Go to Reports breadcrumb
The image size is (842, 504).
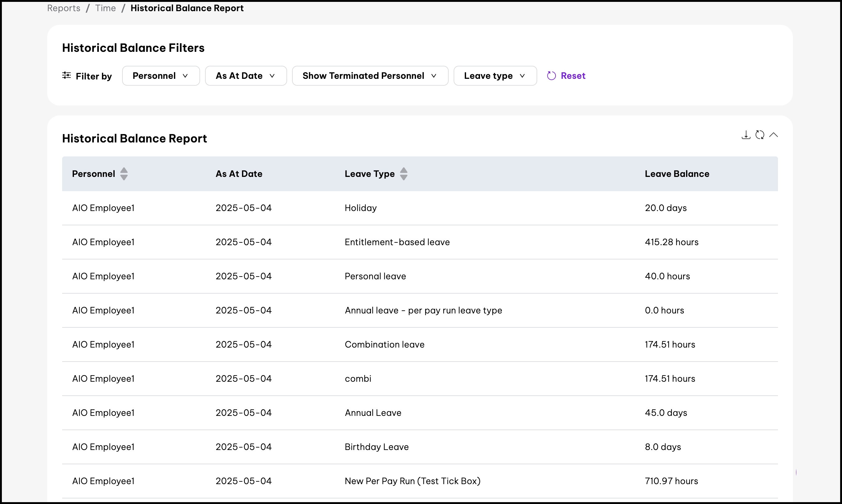tap(64, 8)
